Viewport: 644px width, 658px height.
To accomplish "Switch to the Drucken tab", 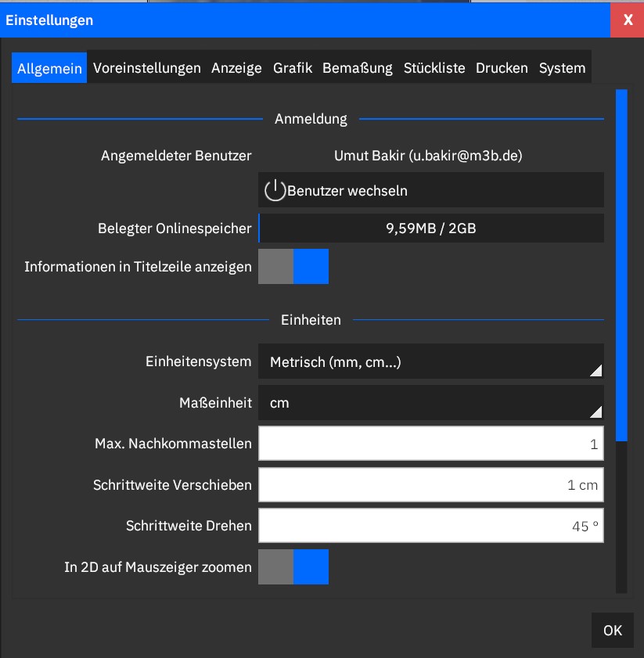I will click(502, 68).
